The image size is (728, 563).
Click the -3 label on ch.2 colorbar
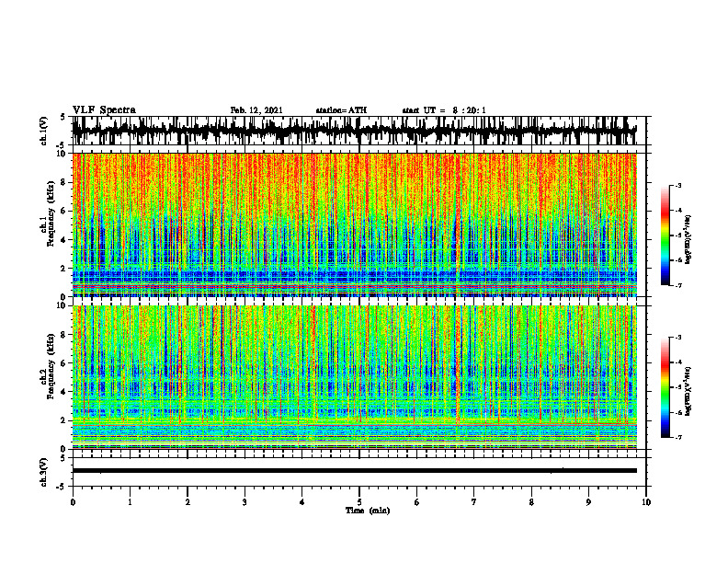[677, 338]
